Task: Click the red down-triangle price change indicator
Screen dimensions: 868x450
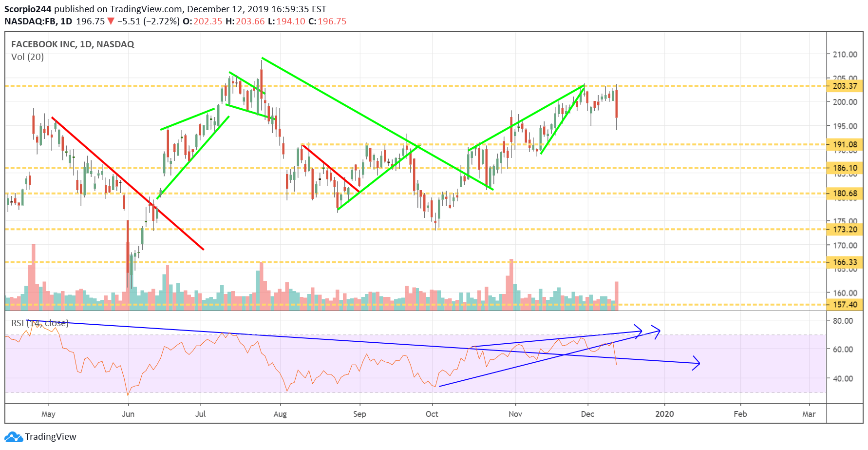Action: coord(111,21)
